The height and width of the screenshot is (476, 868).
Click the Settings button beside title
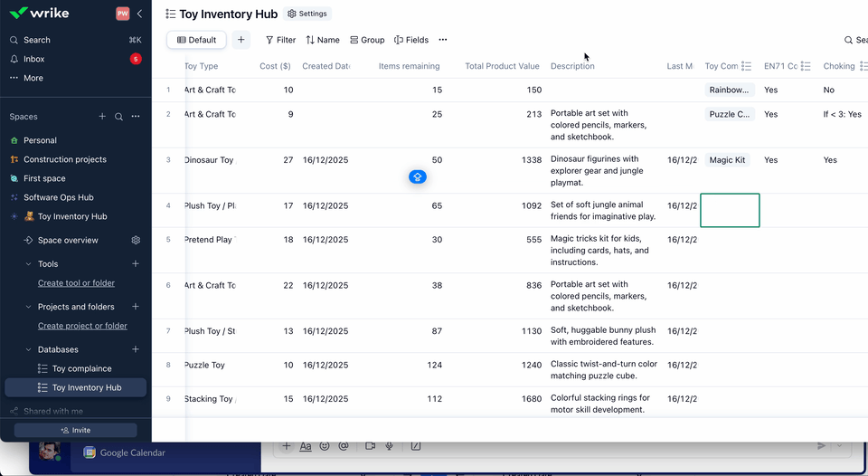click(x=307, y=14)
